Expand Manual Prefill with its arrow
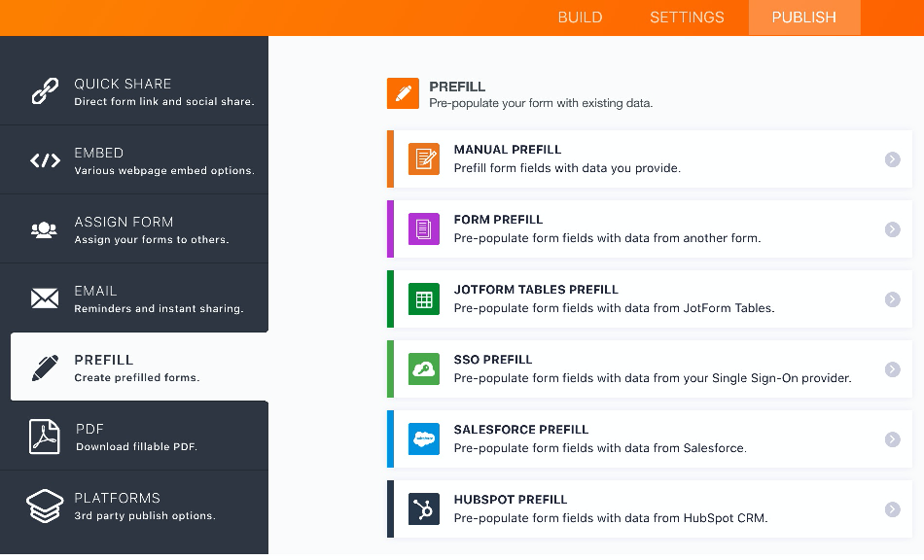This screenshot has height=560, width=924. pos(892,159)
